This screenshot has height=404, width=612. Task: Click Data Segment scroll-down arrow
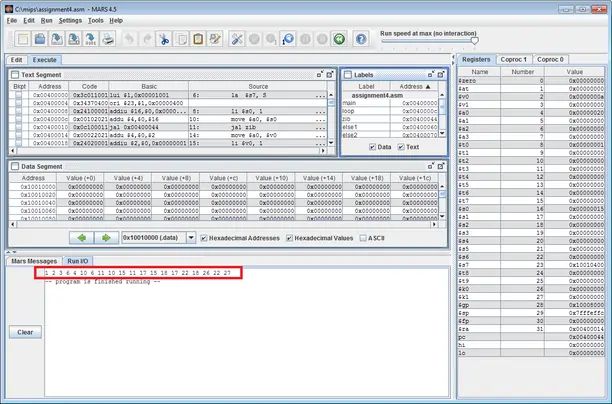442,216
